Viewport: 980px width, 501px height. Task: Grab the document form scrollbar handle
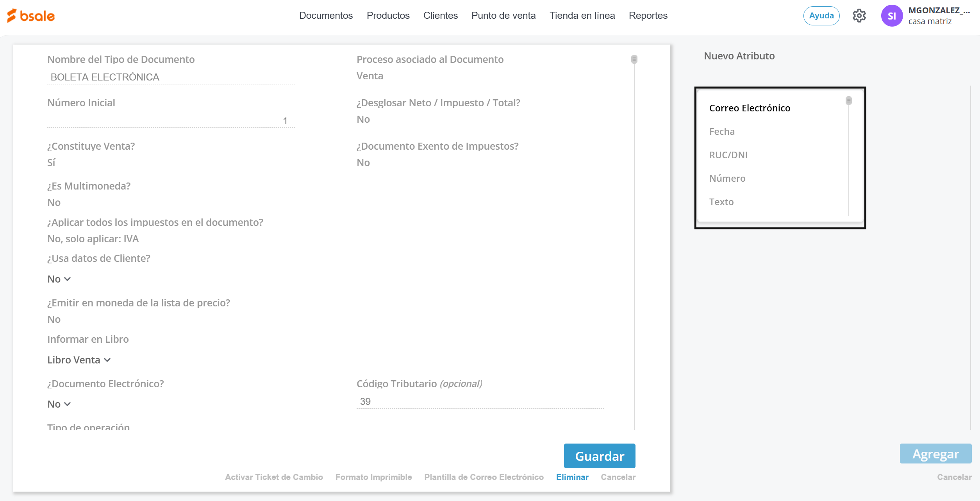pos(634,59)
